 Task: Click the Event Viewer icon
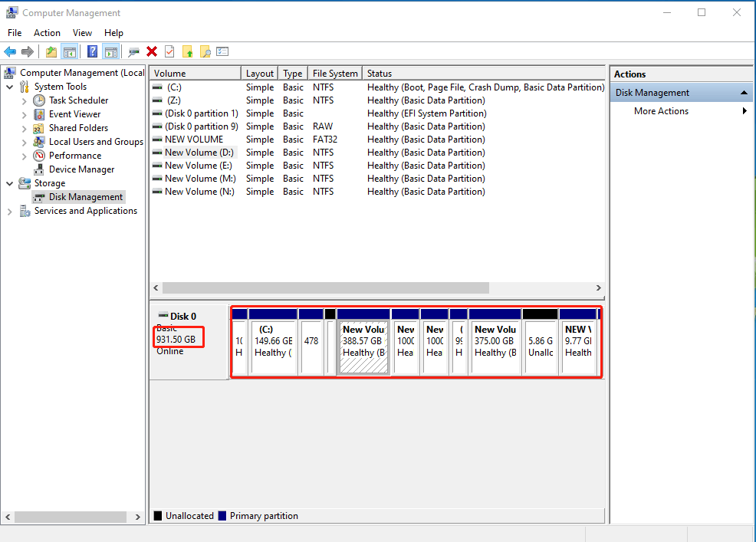(x=39, y=114)
